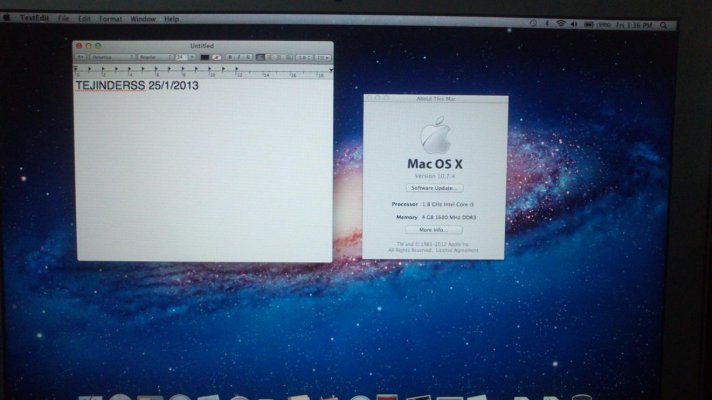Open the Format menu
Image resolution: width=712 pixels, height=400 pixels.
(110, 19)
